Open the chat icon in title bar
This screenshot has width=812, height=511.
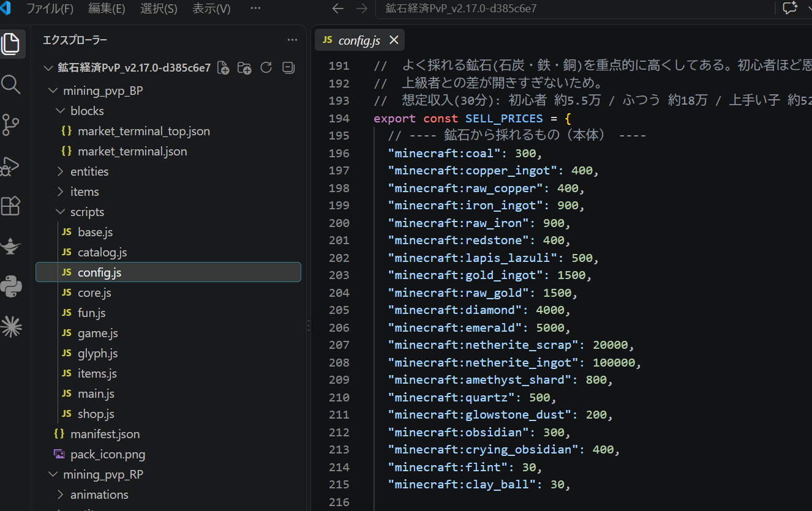pos(789,9)
